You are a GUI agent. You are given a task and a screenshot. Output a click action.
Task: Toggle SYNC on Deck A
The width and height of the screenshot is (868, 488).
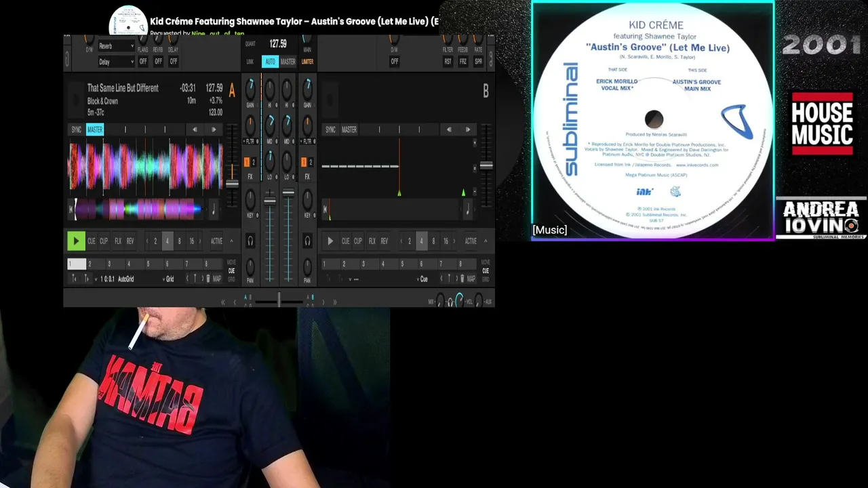tap(77, 129)
